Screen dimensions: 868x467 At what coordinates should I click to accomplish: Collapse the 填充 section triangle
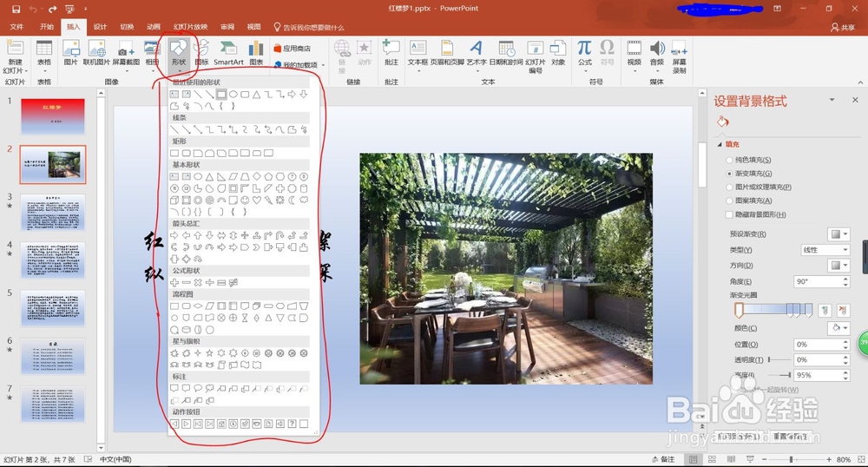click(720, 144)
